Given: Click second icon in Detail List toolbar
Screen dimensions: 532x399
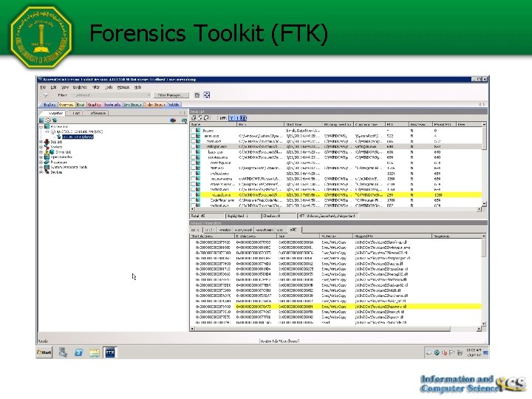Looking at the screenshot, I should click(x=200, y=117).
